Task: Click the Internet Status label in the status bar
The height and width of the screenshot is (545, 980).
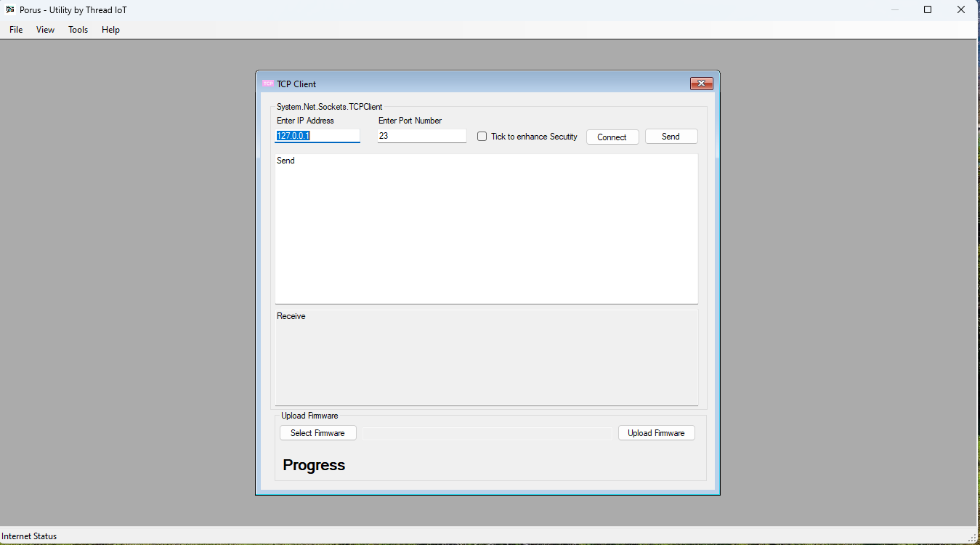Action: pos(29,536)
